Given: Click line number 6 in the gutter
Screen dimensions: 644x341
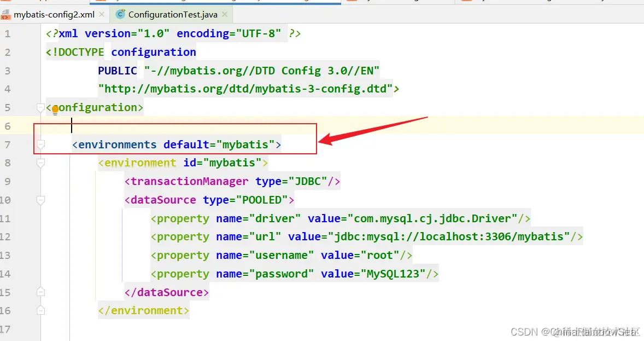Looking at the screenshot, I should coord(8,126).
